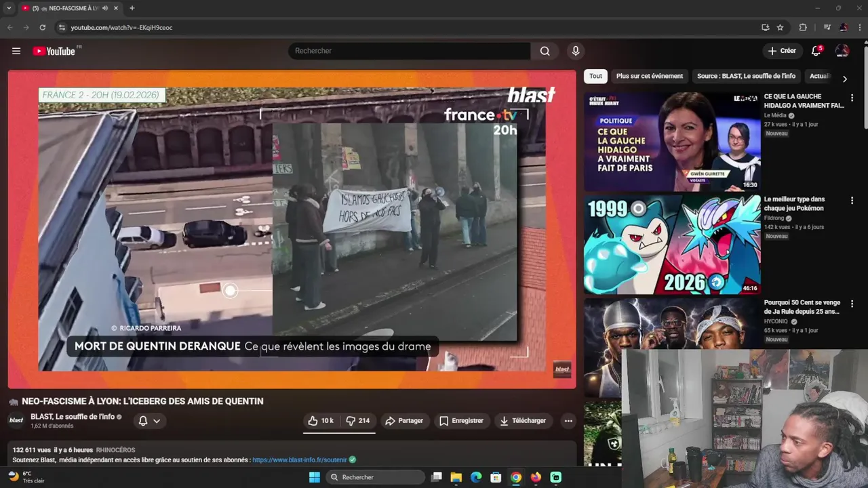
Task: Open options menu for Hidalgo video suggestion
Action: [x=852, y=98]
